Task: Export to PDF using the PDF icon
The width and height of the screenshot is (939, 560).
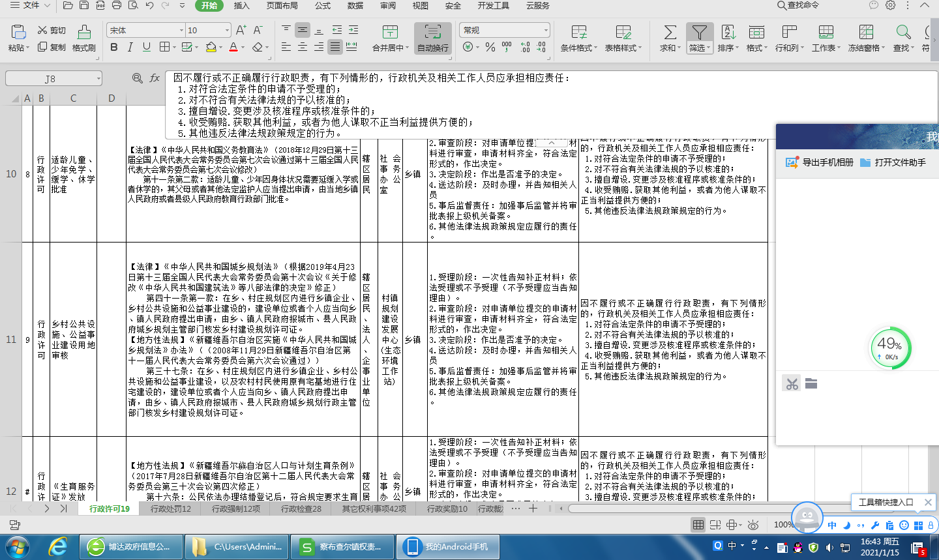Action: click(100, 6)
